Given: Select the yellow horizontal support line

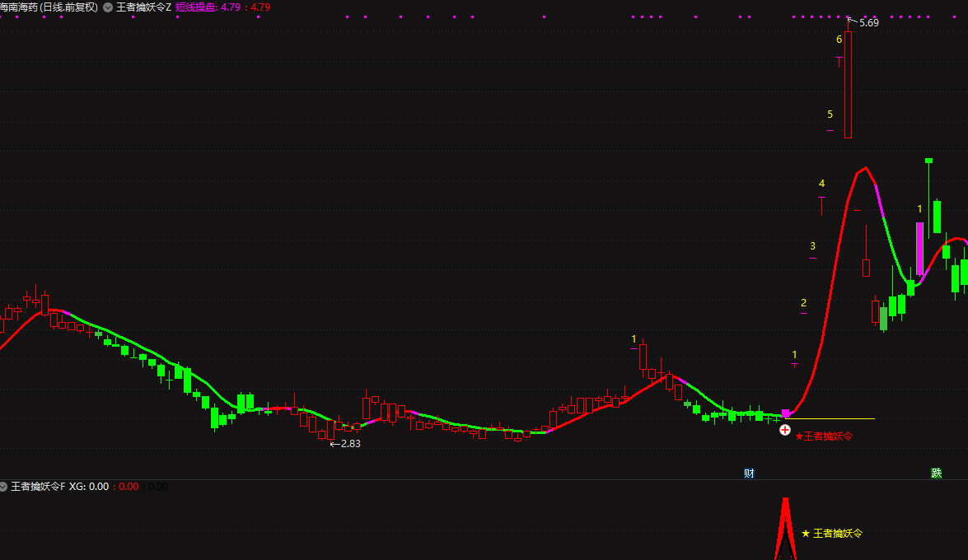Looking at the screenshot, I should (832, 419).
